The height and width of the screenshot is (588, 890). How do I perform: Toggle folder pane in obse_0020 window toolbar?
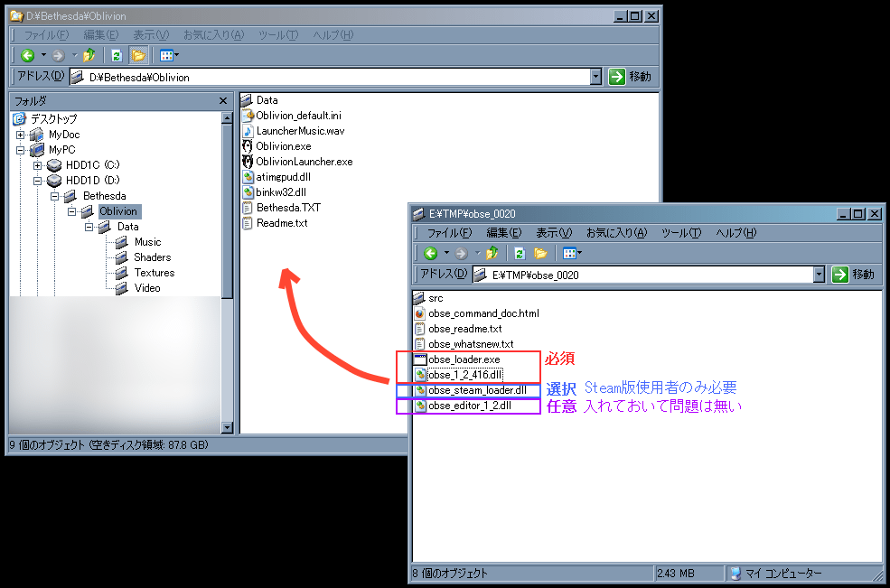541,253
